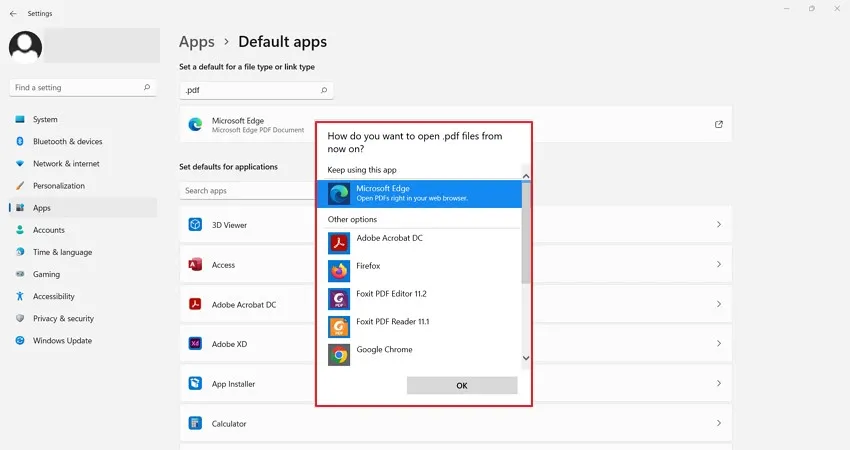850x450 pixels.
Task: Click the Network & internet icon
Action: (20, 164)
